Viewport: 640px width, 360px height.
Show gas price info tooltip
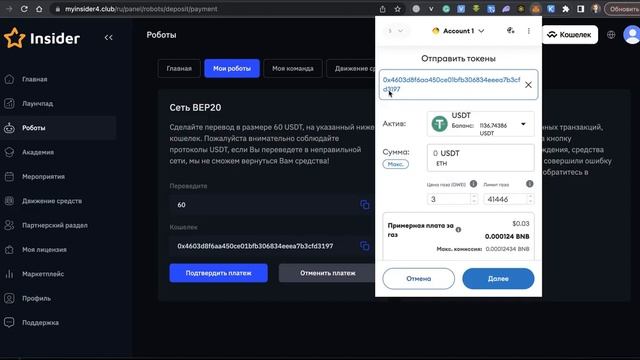click(473, 184)
